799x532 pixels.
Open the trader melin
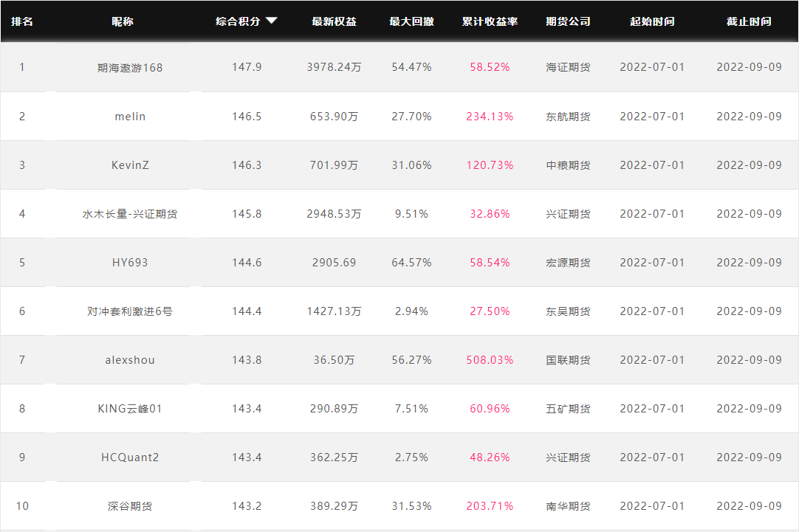coord(130,117)
